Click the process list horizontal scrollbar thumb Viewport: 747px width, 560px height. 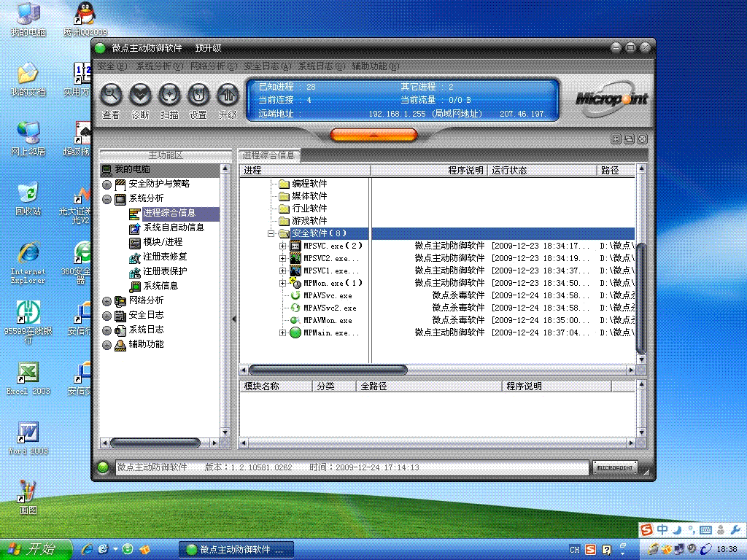328,370
